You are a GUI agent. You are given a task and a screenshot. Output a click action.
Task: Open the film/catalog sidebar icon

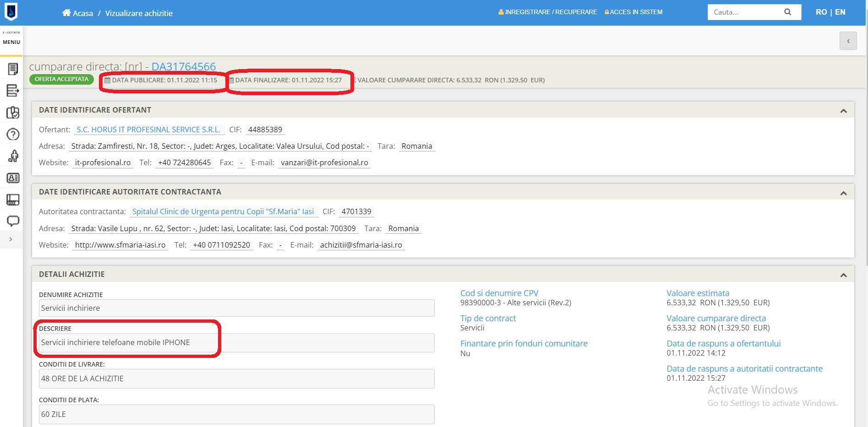(x=13, y=200)
